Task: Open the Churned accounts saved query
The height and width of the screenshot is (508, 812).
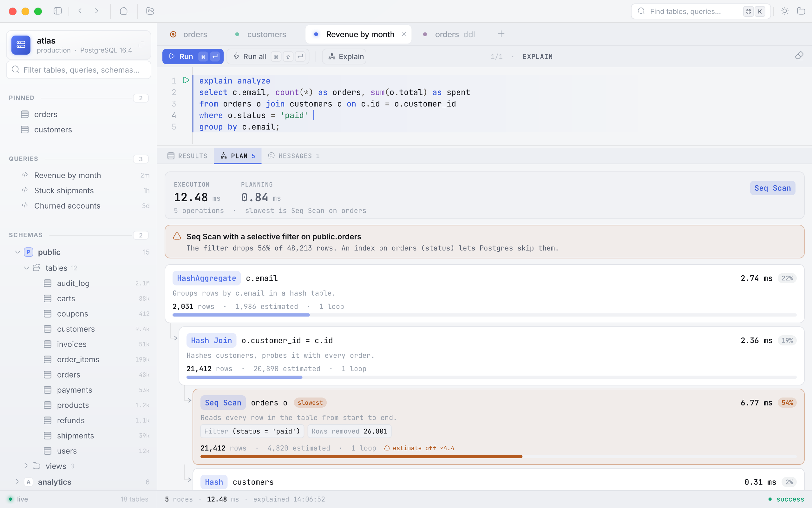Action: [79, 206]
